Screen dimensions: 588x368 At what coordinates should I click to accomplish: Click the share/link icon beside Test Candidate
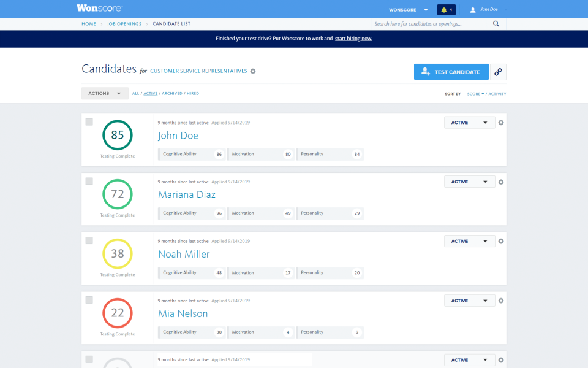click(x=497, y=72)
